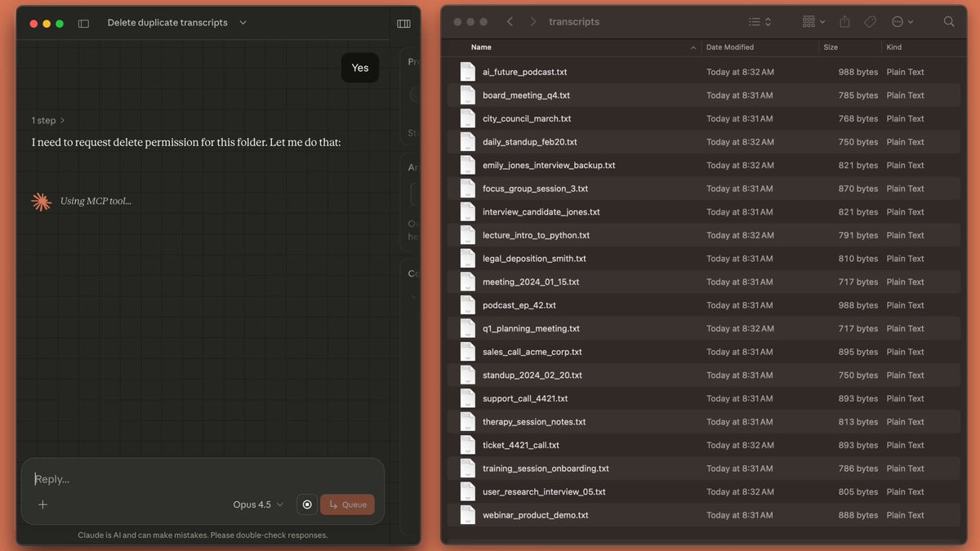The height and width of the screenshot is (551, 980).
Task: Click file icon of therapy_session_notes.txt
Action: click(x=467, y=422)
